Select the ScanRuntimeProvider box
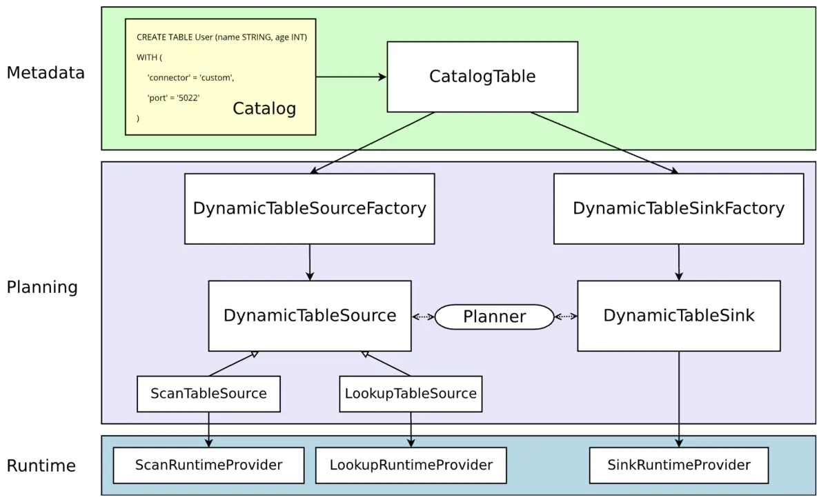This screenshot has height=504, width=828. [x=208, y=465]
